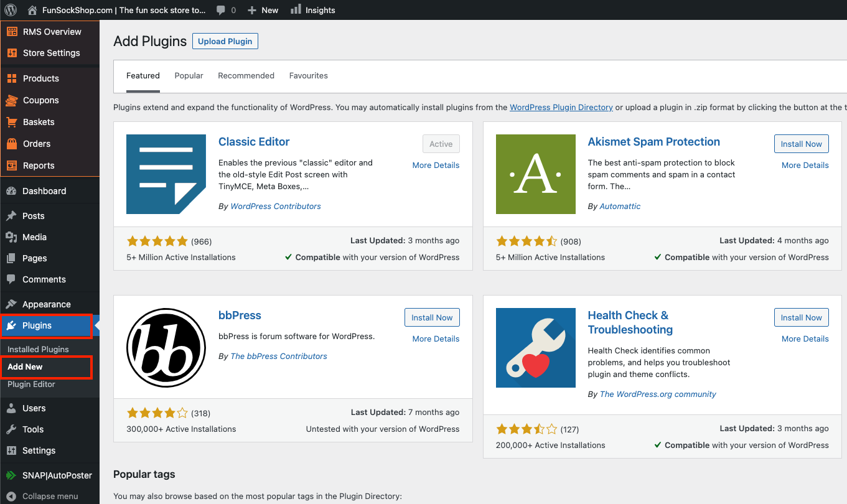
Task: Open the Plugin Editor submenu item
Action: (31, 385)
